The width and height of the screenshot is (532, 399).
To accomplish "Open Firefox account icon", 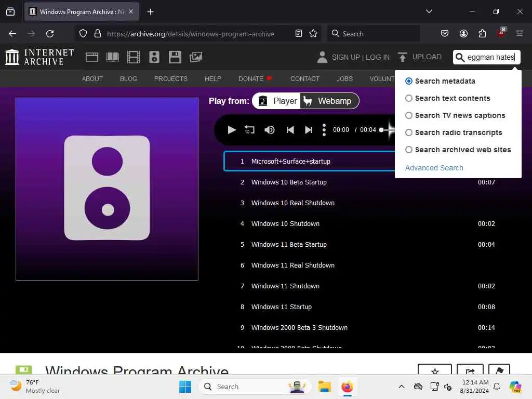I will [463, 33].
